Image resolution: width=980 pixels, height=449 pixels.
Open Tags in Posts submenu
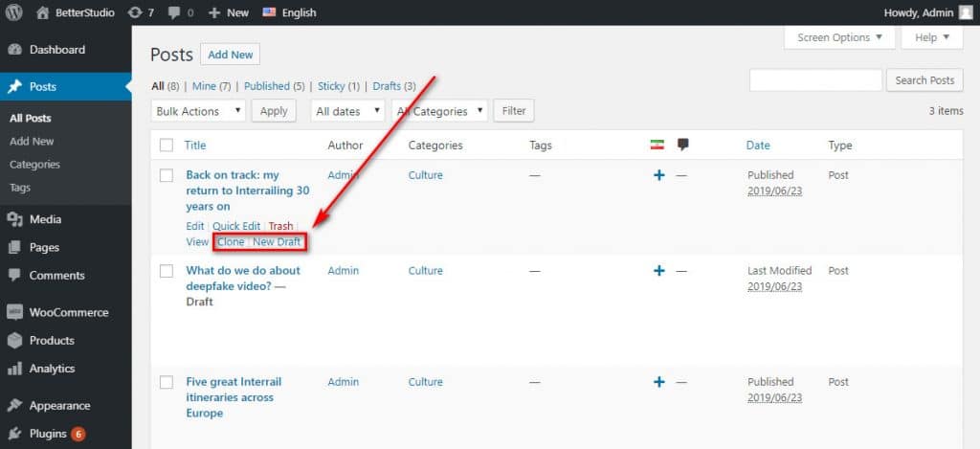tap(20, 188)
